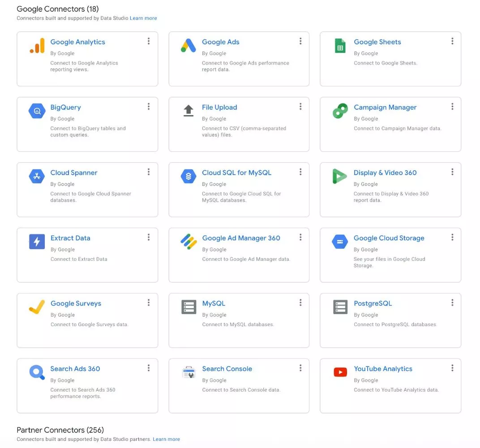The width and height of the screenshot is (480, 448).
Task: Open the Google Surveys three-dot menu
Action: (149, 302)
